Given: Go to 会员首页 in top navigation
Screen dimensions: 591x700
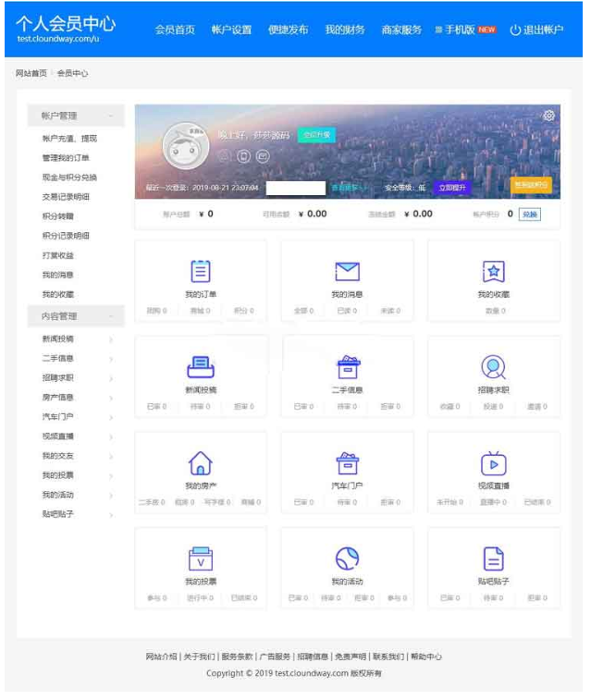Looking at the screenshot, I should pos(175,30).
